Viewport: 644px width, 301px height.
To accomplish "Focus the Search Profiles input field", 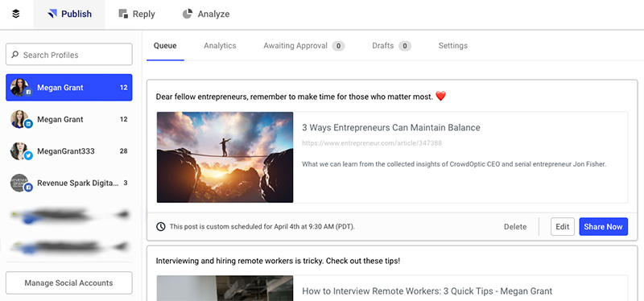I will [69, 54].
